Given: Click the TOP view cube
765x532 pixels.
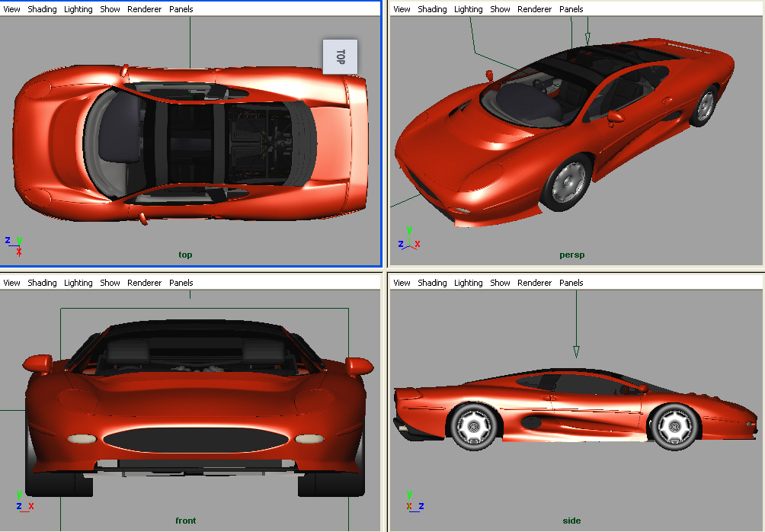Looking at the screenshot, I should (340, 56).
